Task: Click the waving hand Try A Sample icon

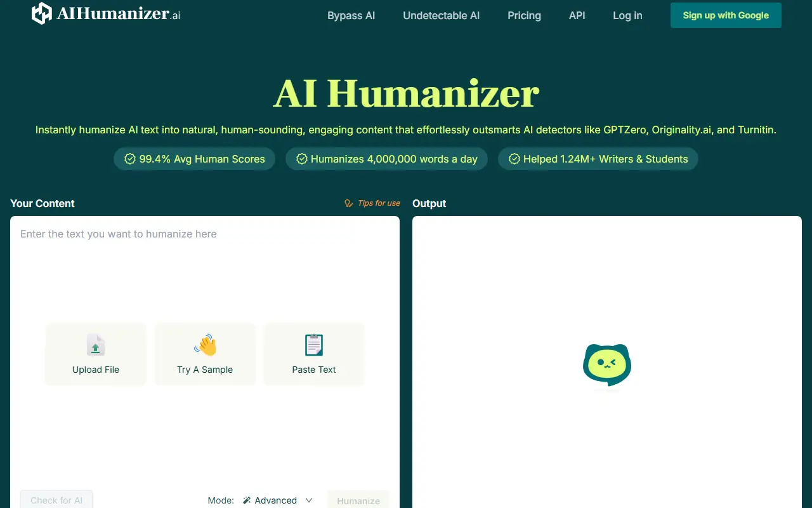Action: coord(205,345)
